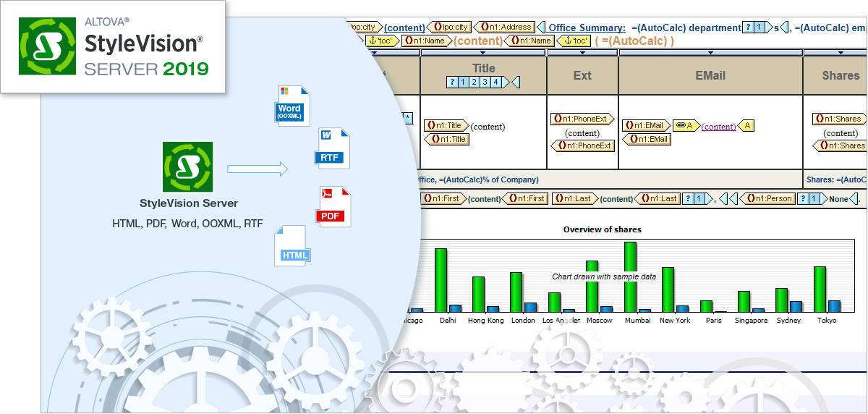
Task: Click the '% of Company' AutoCalc footer text
Action: [x=488, y=179]
